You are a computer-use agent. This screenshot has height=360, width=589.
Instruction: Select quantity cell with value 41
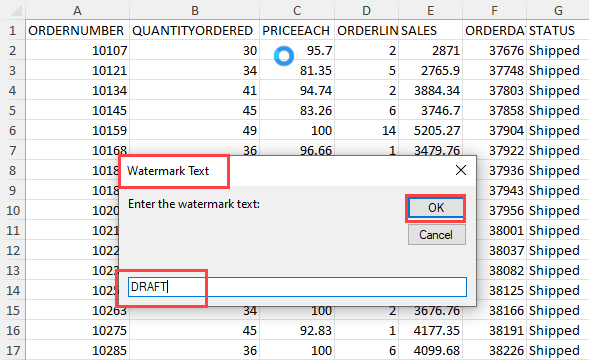tap(195, 91)
